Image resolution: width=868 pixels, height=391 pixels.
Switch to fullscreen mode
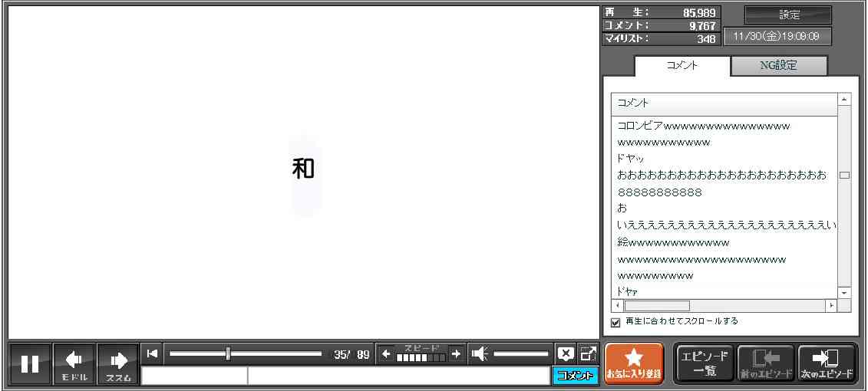(x=588, y=353)
